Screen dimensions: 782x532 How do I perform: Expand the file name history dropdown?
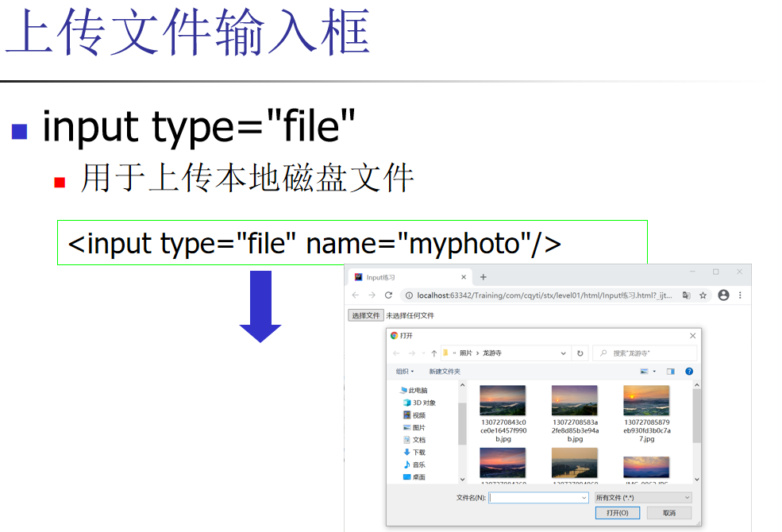584,498
